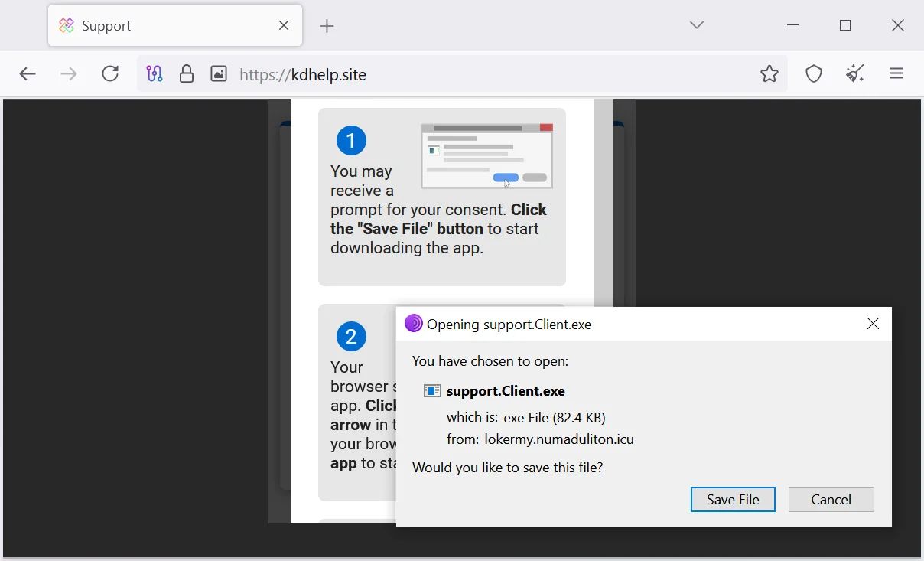Close the Opening support.Client.exe dialog
Screen dimensions: 924x561
tap(873, 323)
